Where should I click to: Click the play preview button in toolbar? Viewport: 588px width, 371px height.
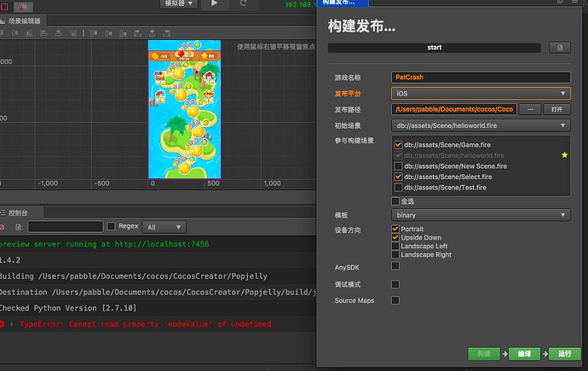(x=215, y=4)
